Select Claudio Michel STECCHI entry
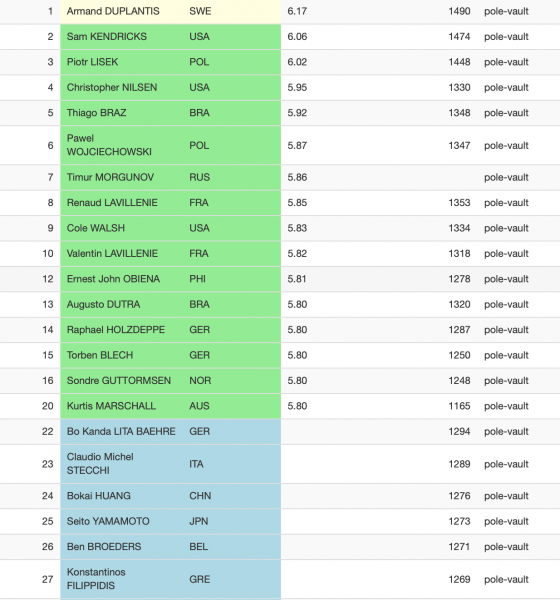Screen dimensions: 560x600 (280, 464)
